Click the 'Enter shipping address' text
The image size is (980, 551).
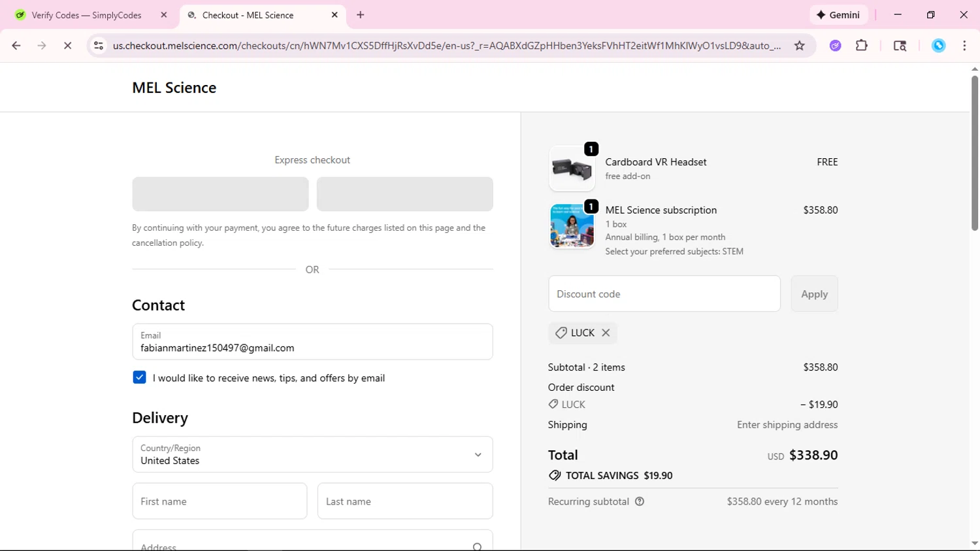(x=787, y=425)
